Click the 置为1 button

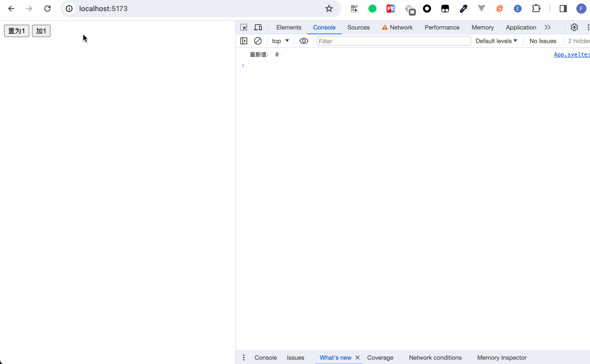tap(17, 31)
